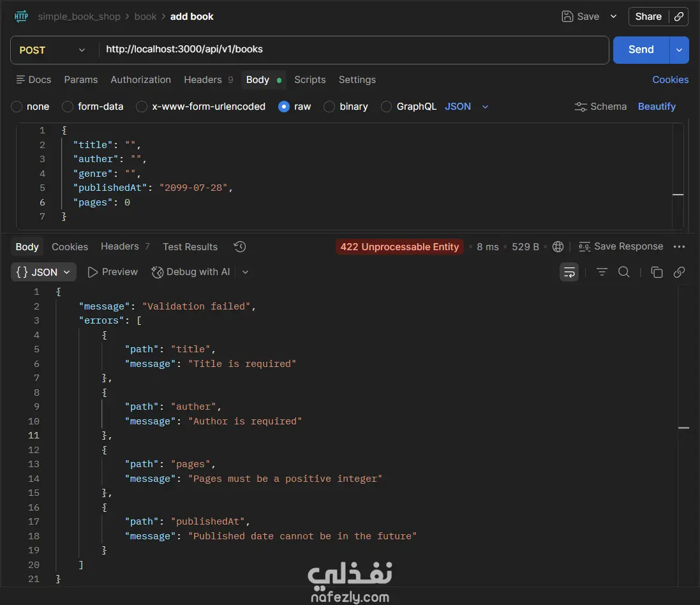The image size is (700, 605).
Task: Click the request URL field
Action: click(353, 50)
